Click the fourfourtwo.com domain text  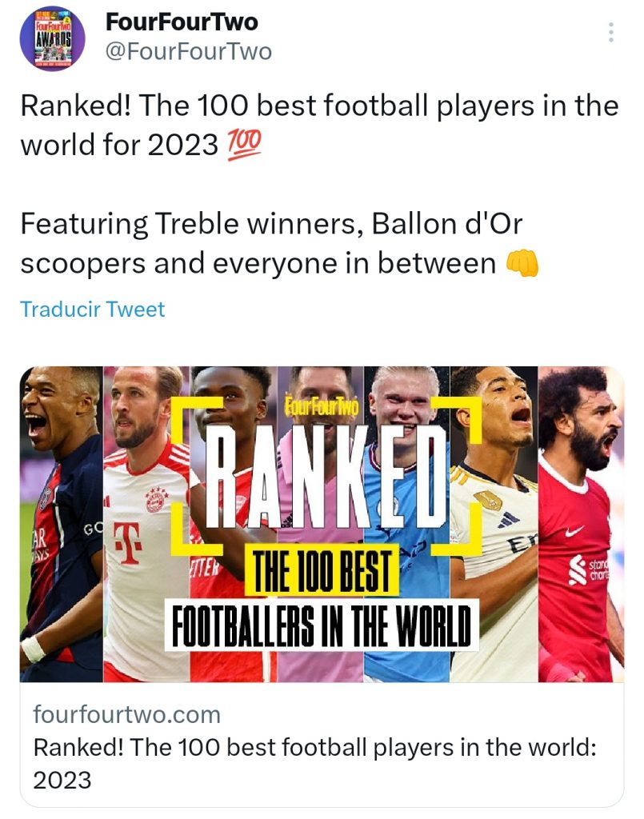coord(126,713)
